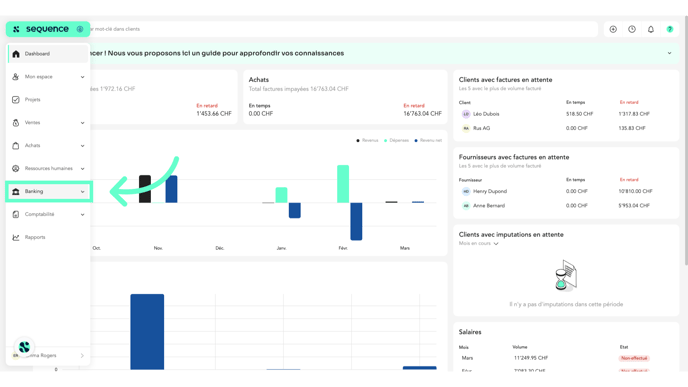Expand Banking submenu chevron
The width and height of the screenshot is (688, 387).
coord(82,192)
